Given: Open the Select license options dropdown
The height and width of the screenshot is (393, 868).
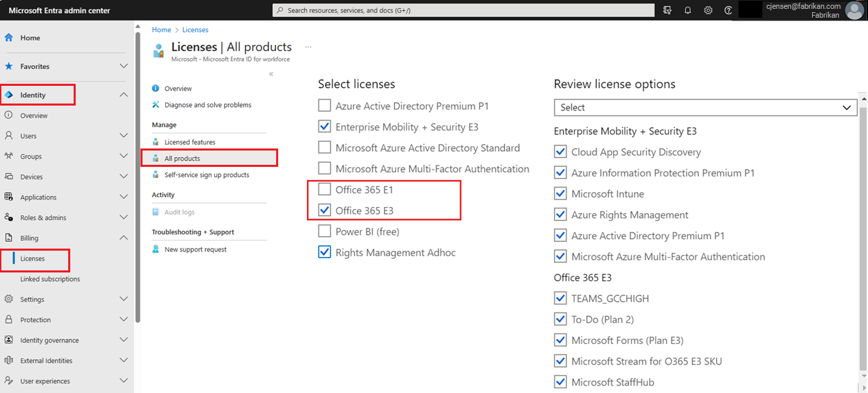Looking at the screenshot, I should point(705,108).
